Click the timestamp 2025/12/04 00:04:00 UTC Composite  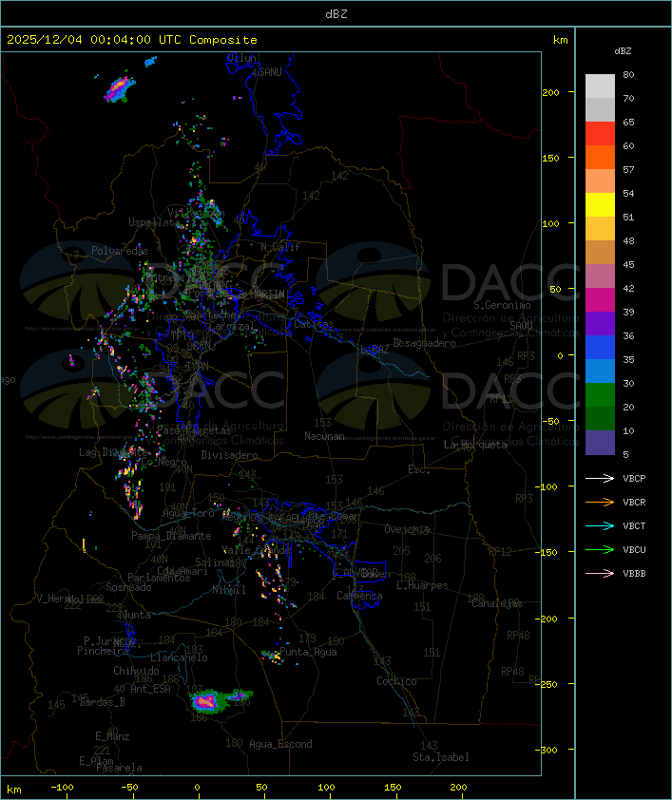132,40
